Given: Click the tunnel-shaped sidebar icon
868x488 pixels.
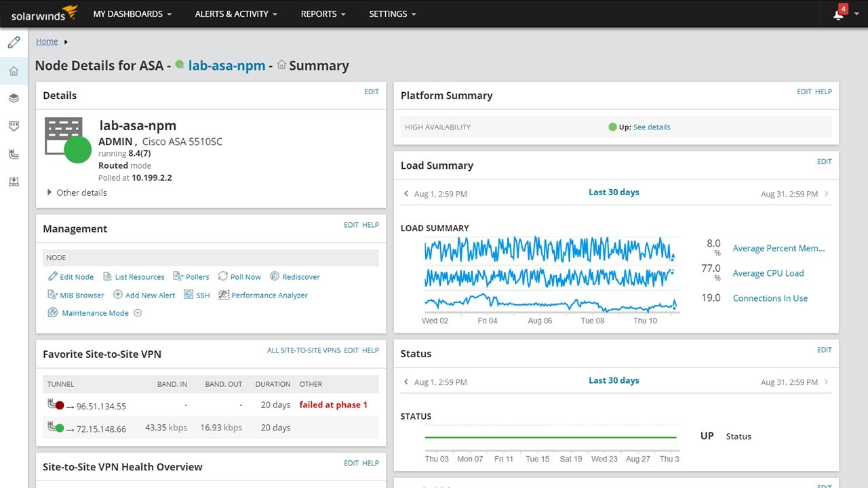Looking at the screenshot, I should tap(14, 154).
